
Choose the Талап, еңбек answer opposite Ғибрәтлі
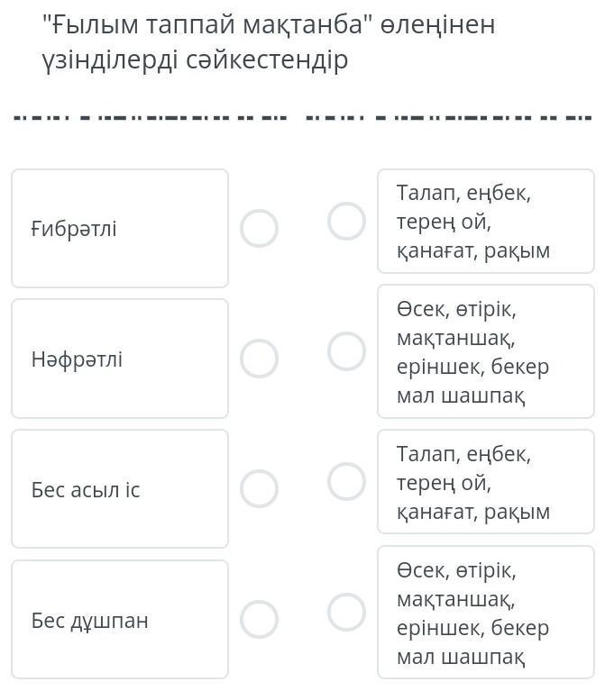(x=485, y=221)
